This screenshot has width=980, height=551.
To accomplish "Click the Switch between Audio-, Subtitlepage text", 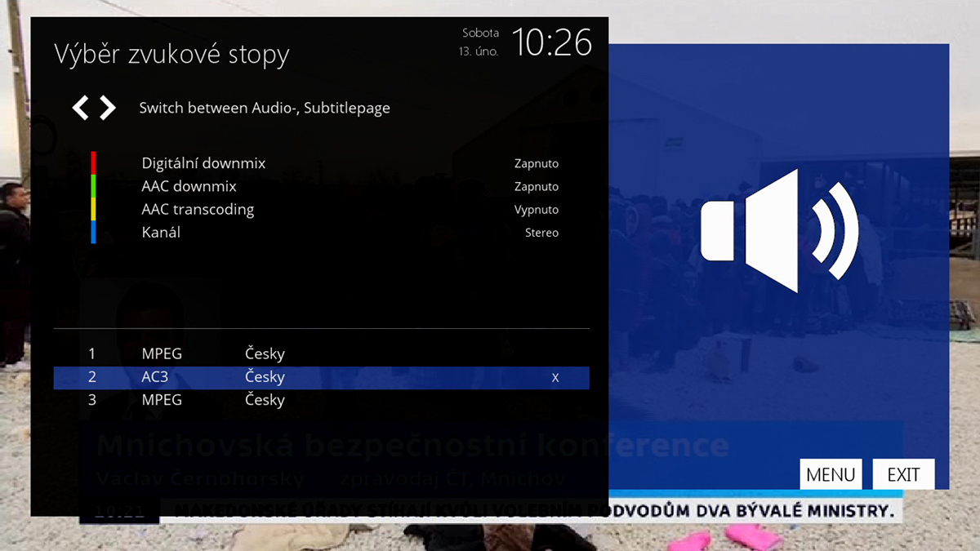I will point(264,108).
